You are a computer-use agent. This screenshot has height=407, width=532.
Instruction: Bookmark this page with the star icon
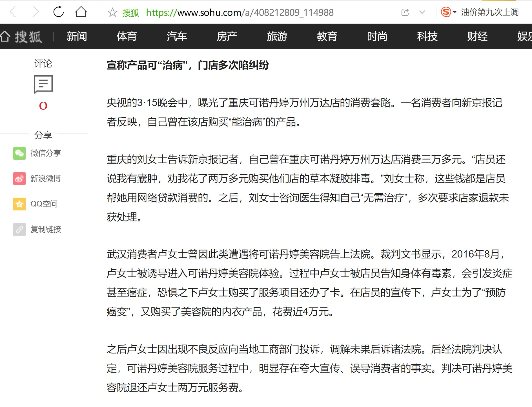pyautogui.click(x=112, y=12)
